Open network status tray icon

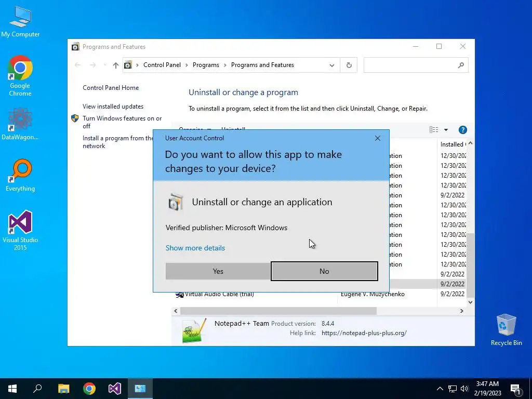point(453,389)
